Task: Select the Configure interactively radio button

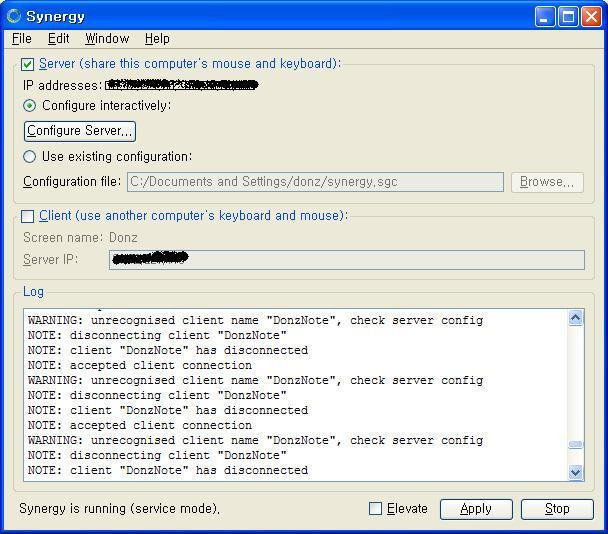Action: (x=29, y=105)
